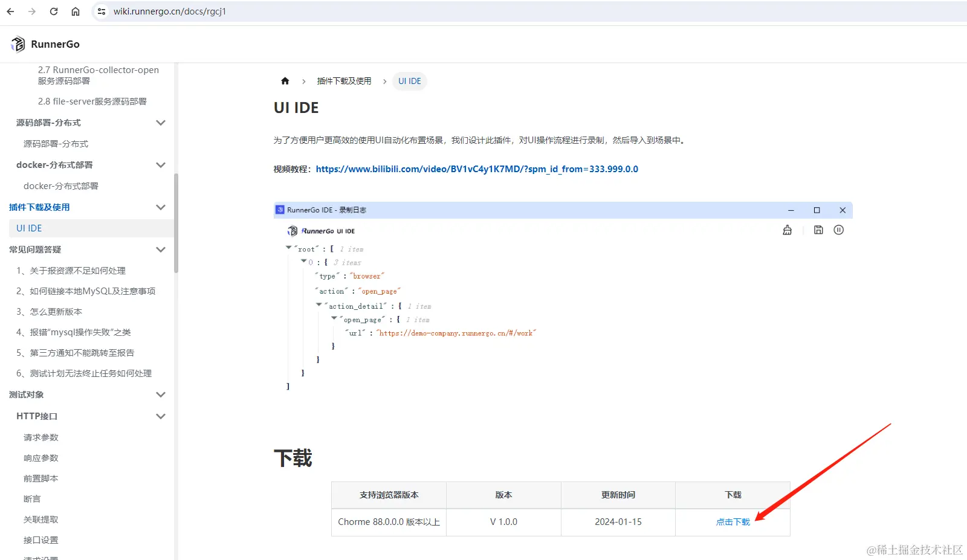
Task: Click the browser forward arrow
Action: tap(32, 11)
